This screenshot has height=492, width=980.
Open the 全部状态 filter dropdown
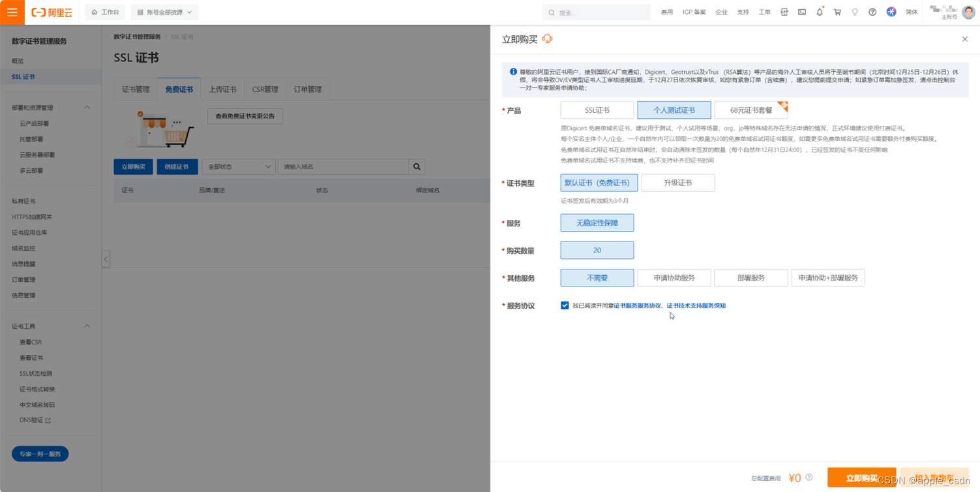tap(239, 166)
